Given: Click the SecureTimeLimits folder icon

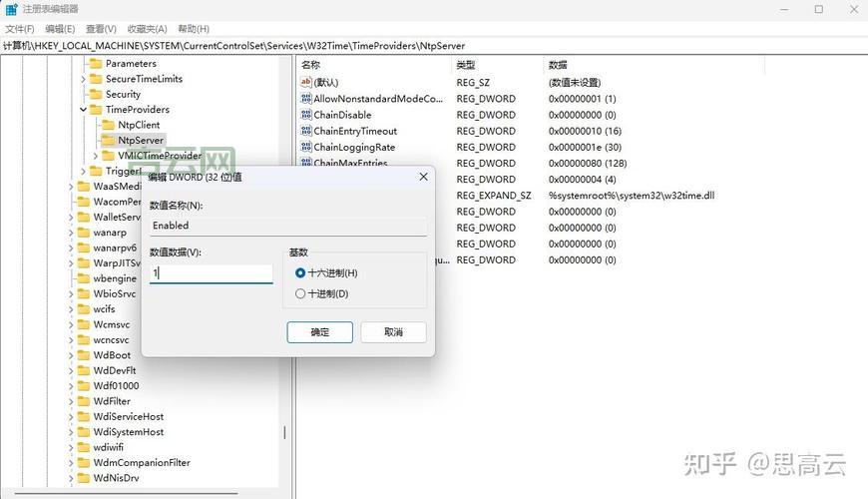Looking at the screenshot, I should point(96,79).
